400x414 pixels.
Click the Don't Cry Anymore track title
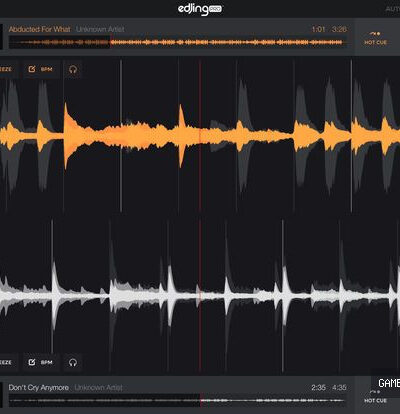(x=39, y=388)
